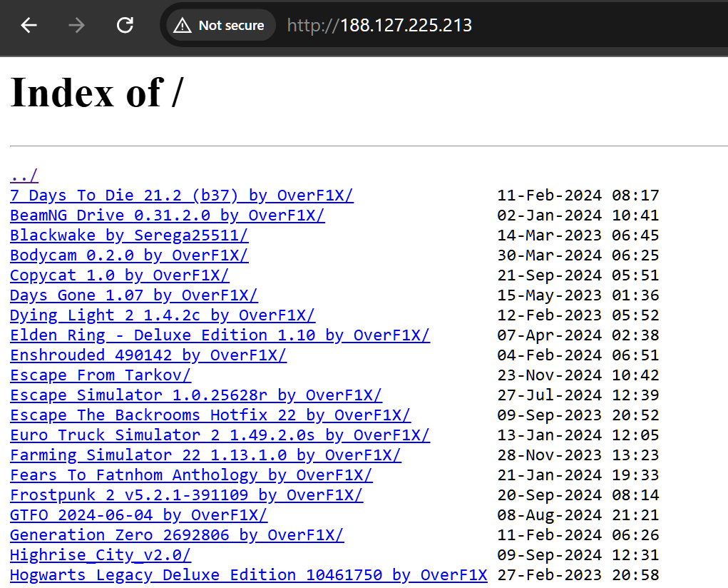Open Escape The Backrooms Hotfix 22 folder
Screen dimensions: 728x588
pyautogui.click(x=210, y=415)
